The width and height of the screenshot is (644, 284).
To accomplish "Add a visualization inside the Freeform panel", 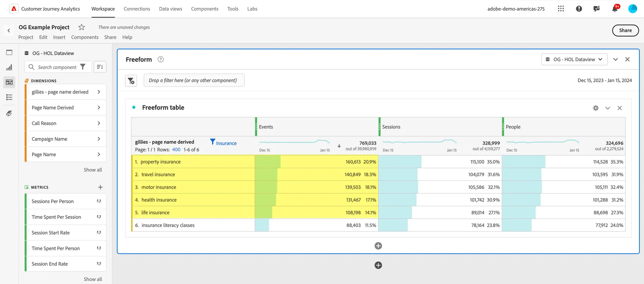I will (378, 246).
